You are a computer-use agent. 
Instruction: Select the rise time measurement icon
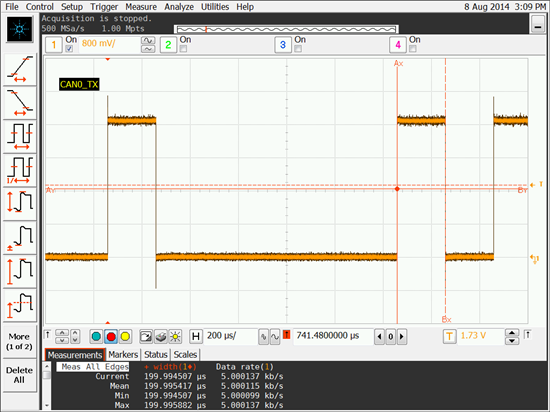point(20,69)
